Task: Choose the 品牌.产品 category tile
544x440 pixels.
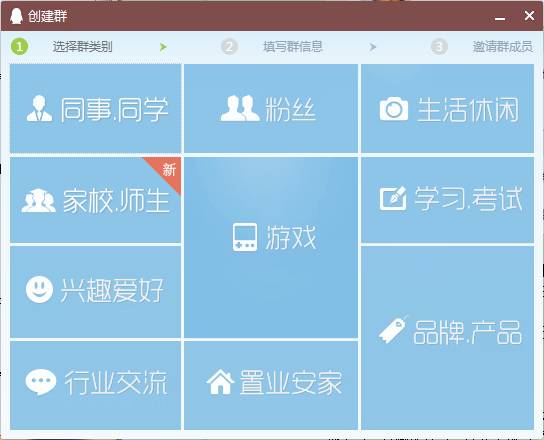Action: pyautogui.click(x=448, y=338)
